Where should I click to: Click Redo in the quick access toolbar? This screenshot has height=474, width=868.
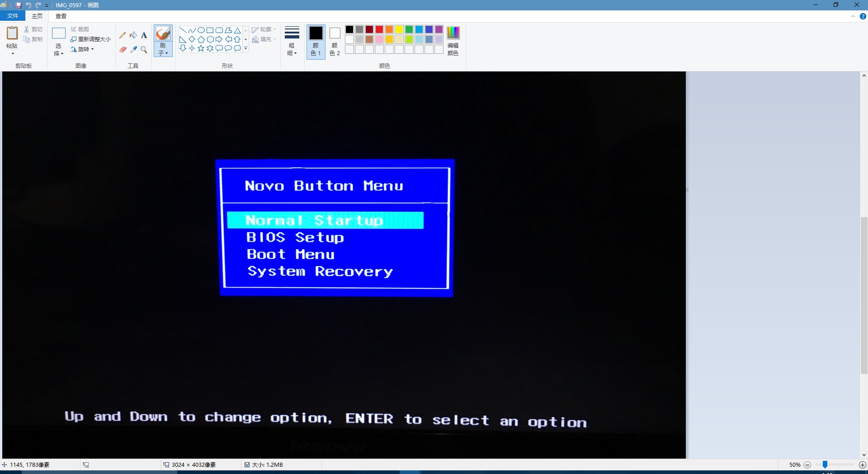38,5
